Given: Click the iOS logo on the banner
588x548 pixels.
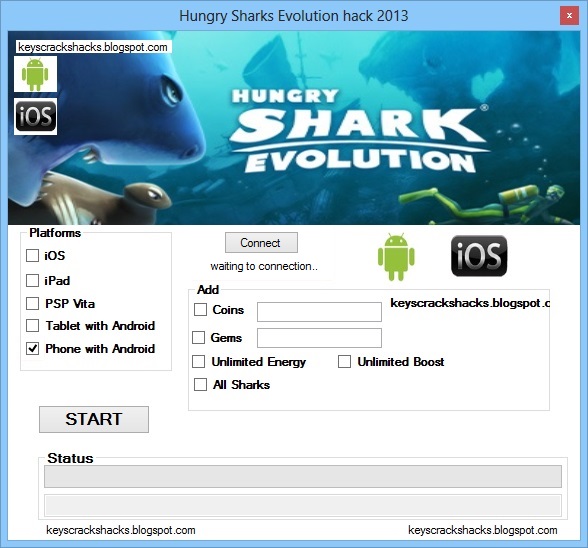Looking at the screenshot, I should point(35,116).
